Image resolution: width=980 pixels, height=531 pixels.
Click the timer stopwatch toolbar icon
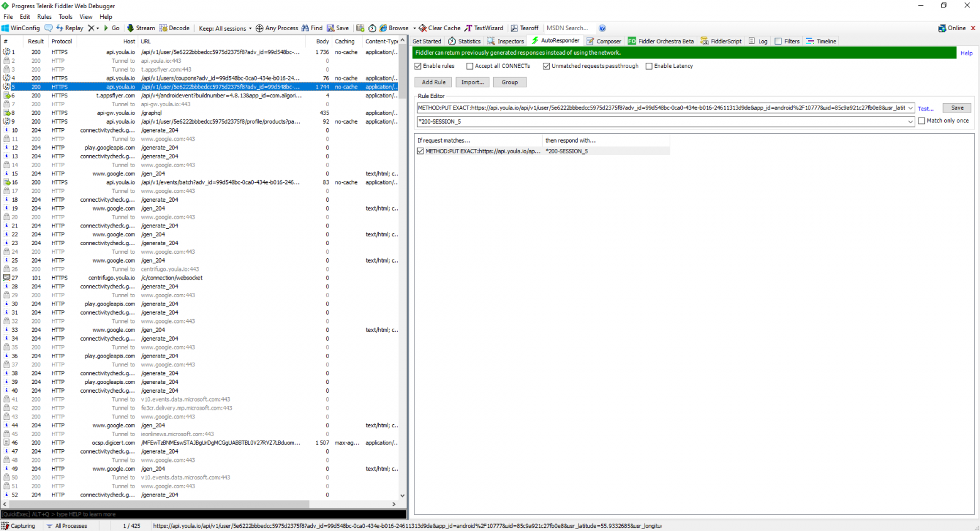[x=372, y=28]
